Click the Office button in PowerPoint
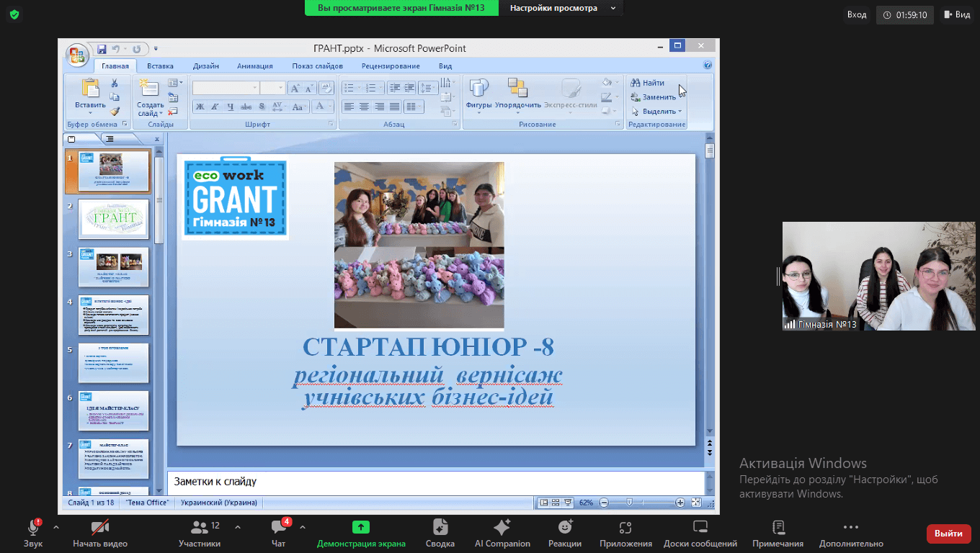 (x=77, y=55)
